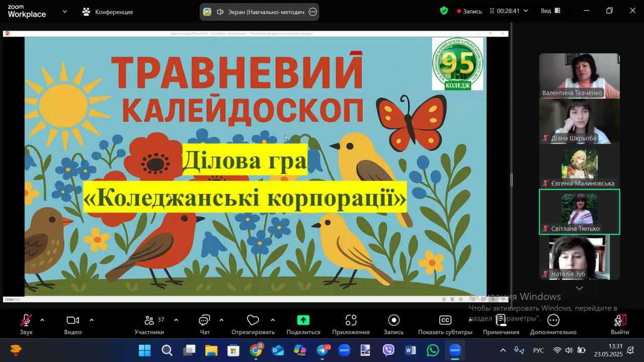Open Viber from the taskbar
644x362 pixels.
pyautogui.click(x=388, y=350)
